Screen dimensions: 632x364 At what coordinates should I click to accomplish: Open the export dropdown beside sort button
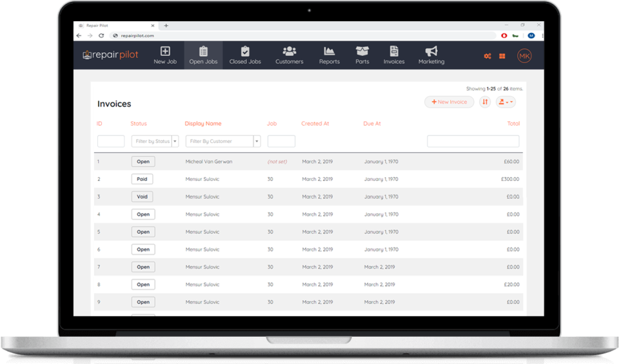tap(505, 102)
